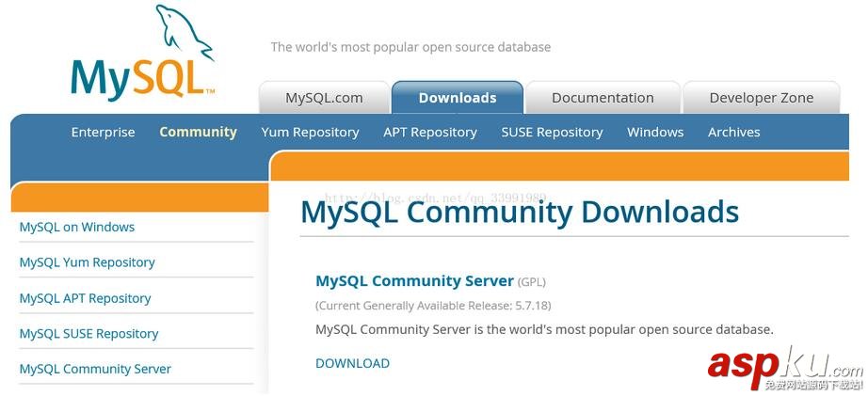Select the Downloads tab
This screenshot has width=868, height=396.
coord(458,98)
